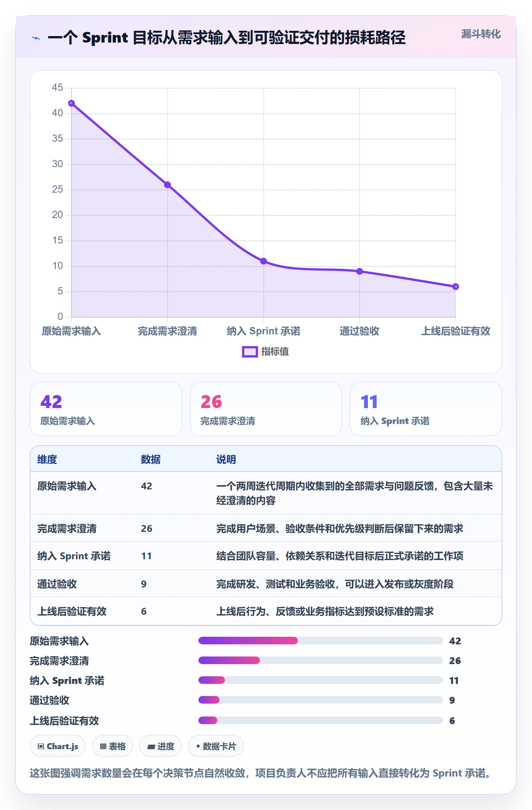Click the 表格 tag chip
The width and height of the screenshot is (532, 810).
tap(112, 746)
